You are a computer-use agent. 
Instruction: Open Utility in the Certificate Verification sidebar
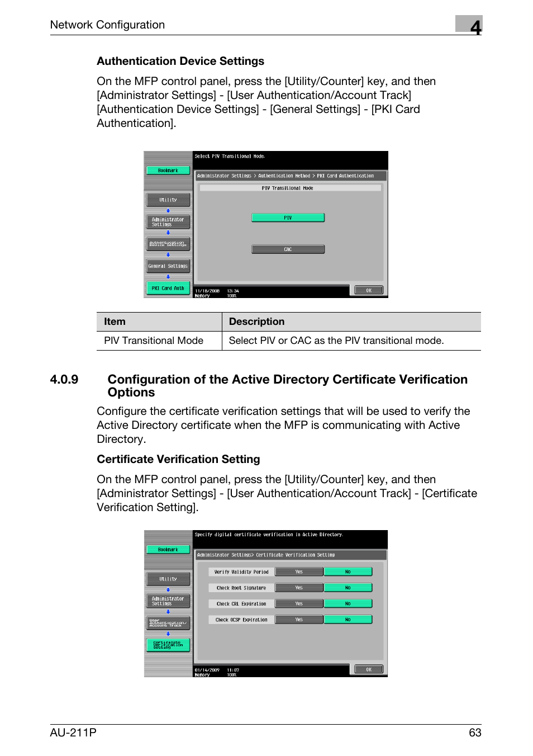point(168,579)
